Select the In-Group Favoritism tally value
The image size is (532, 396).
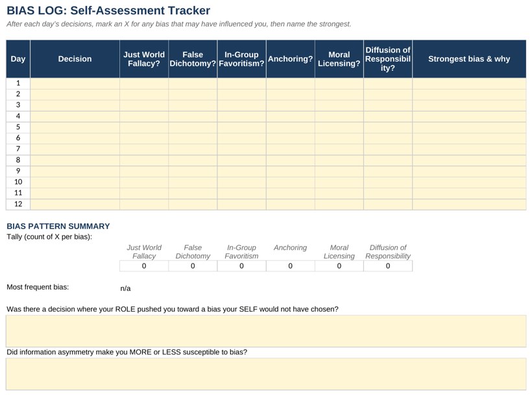click(x=241, y=266)
